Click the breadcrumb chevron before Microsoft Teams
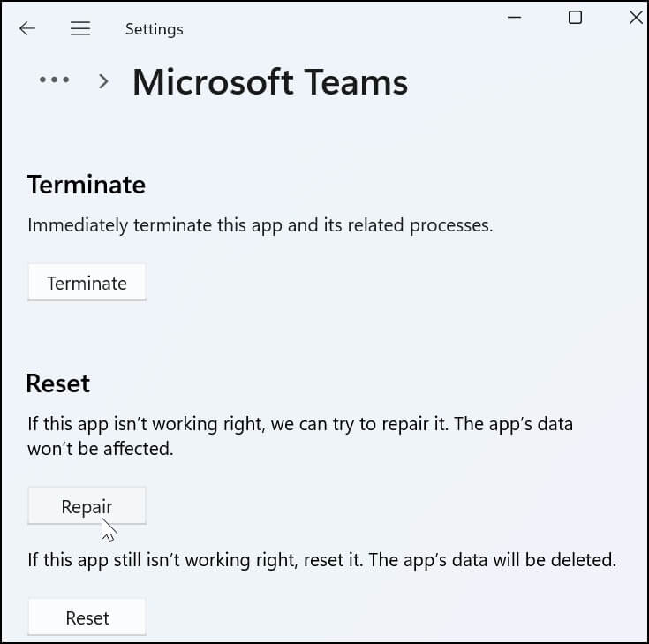The width and height of the screenshot is (649, 644). coord(103,81)
